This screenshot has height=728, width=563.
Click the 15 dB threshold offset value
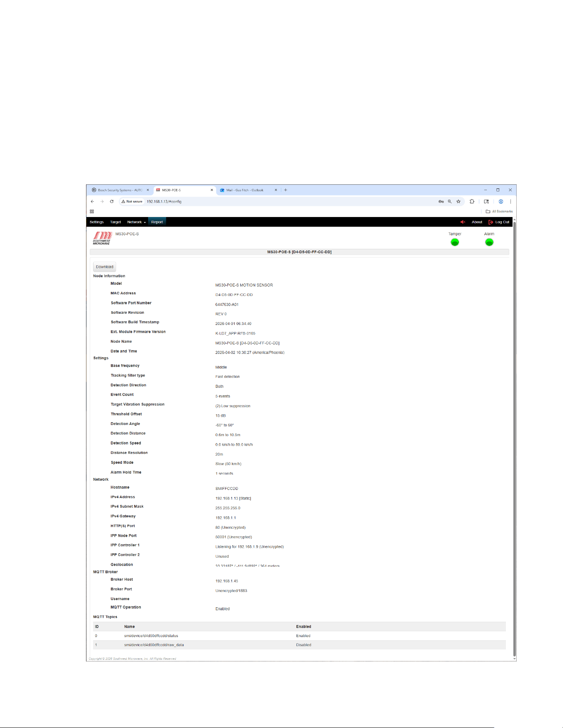click(x=220, y=415)
